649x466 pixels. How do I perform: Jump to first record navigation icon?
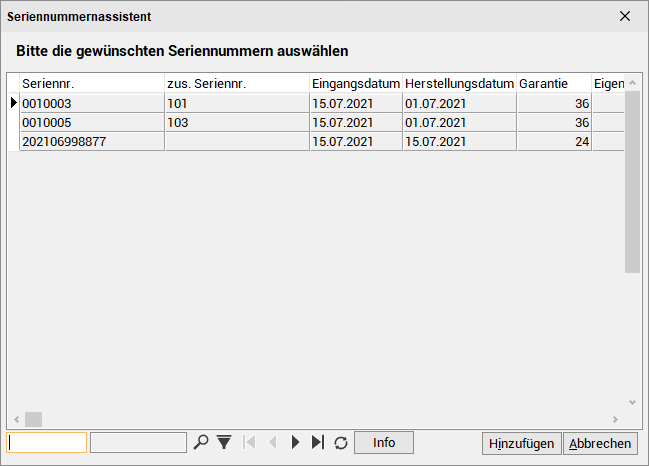tap(250, 442)
